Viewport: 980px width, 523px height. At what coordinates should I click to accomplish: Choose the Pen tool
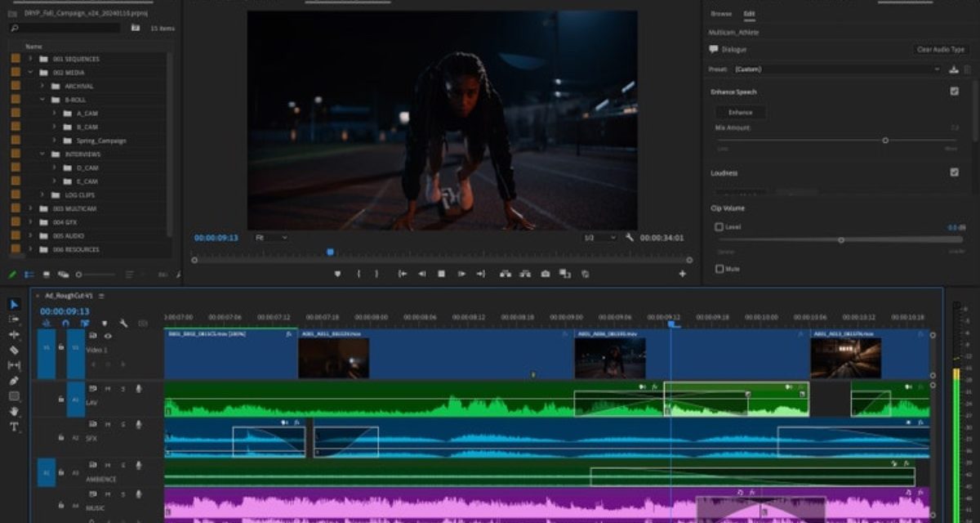click(14, 381)
